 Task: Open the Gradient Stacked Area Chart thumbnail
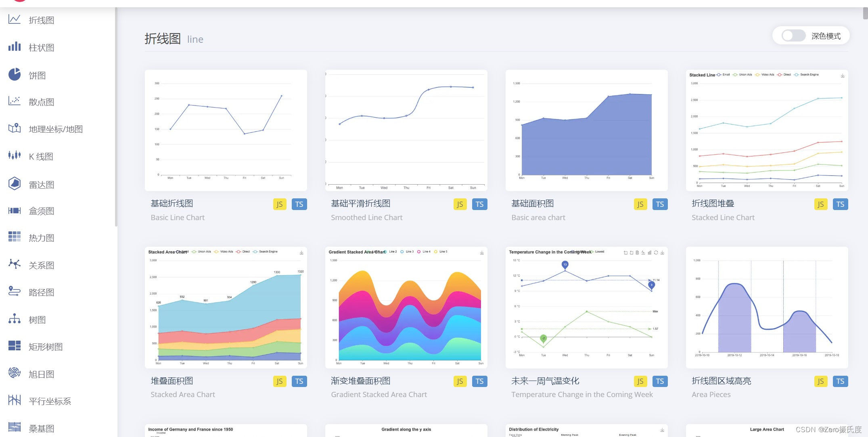406,307
